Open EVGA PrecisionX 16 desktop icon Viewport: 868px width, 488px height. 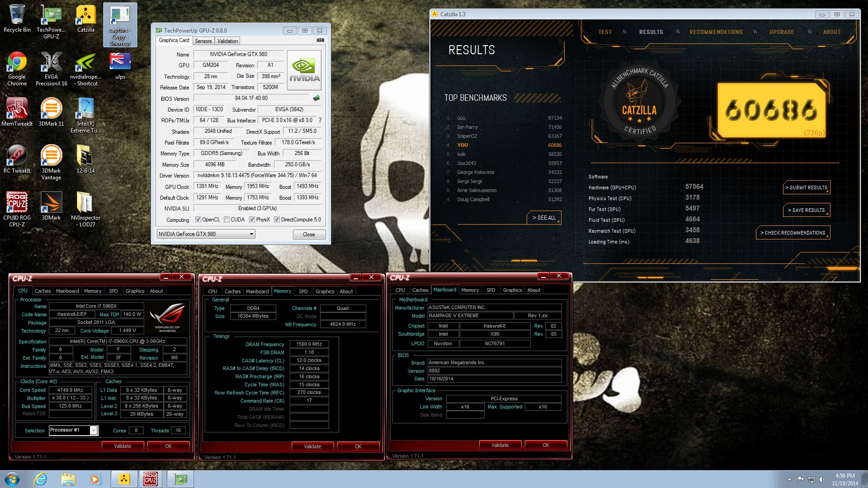tap(51, 69)
